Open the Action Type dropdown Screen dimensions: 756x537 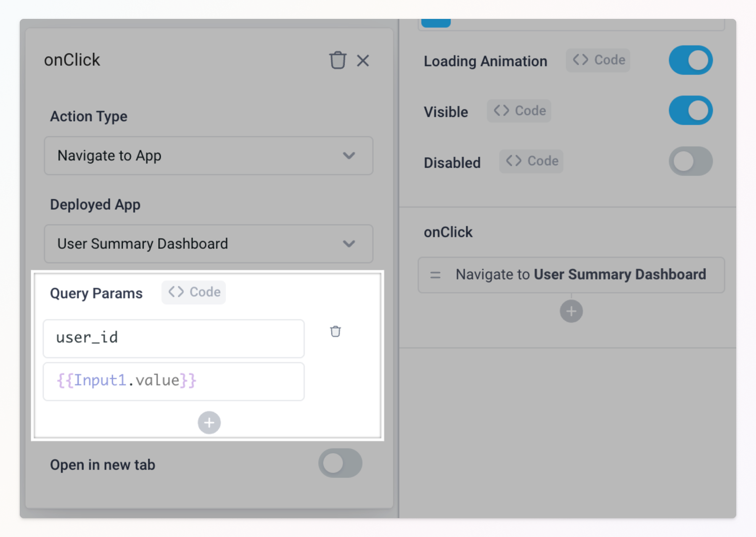pos(208,156)
